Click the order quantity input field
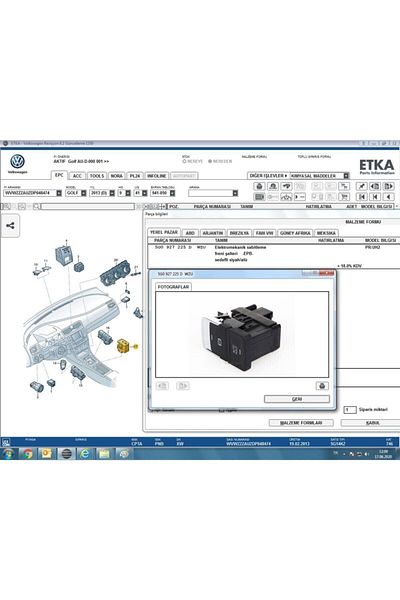This screenshot has width=400, height=600. [349, 410]
